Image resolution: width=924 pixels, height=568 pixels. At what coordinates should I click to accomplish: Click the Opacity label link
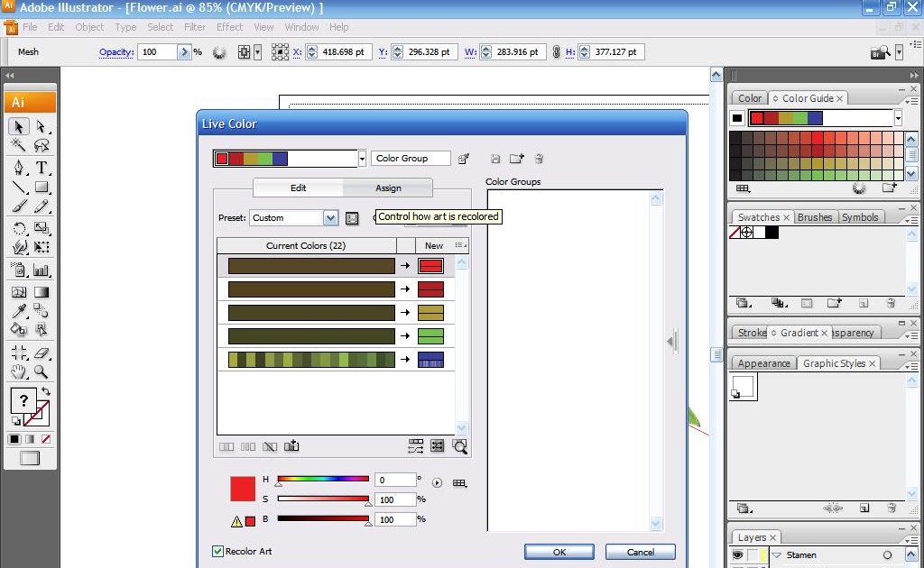click(116, 51)
